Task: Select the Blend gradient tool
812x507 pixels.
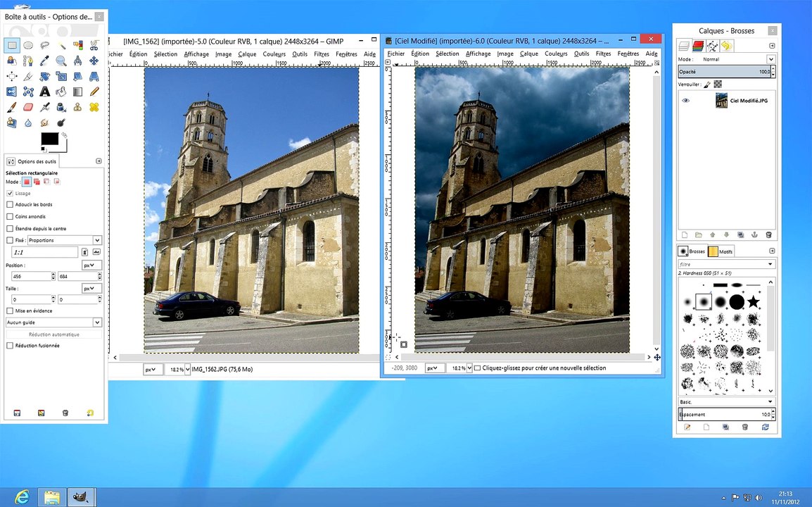Action: pos(77,92)
